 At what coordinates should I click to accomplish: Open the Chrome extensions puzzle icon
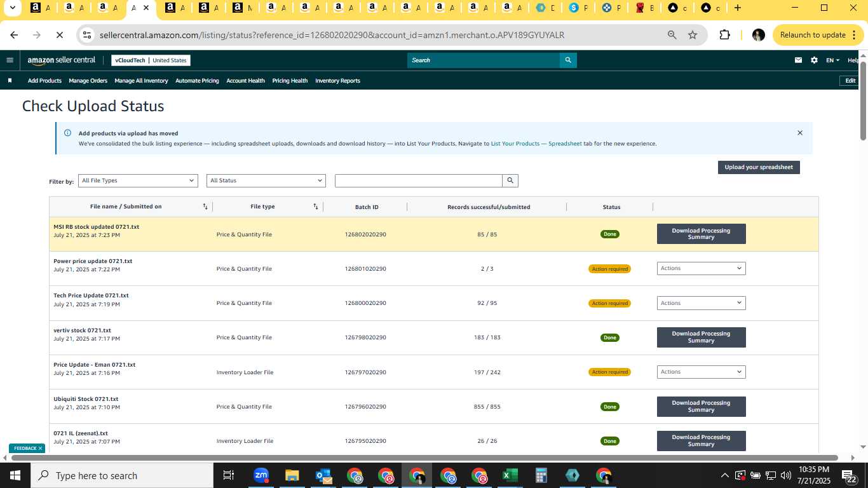[724, 35]
